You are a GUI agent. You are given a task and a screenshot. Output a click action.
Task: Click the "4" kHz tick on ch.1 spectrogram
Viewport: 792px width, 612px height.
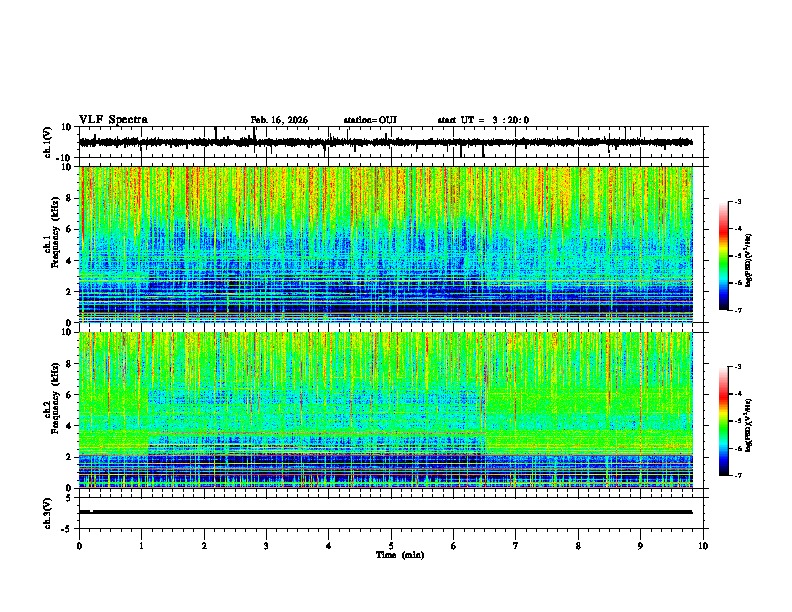(x=69, y=261)
